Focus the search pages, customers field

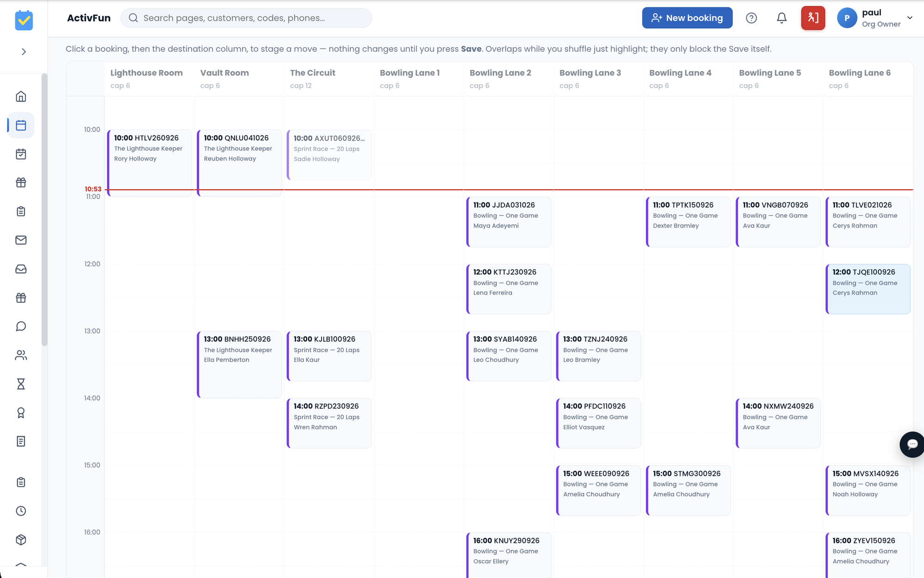(x=246, y=18)
